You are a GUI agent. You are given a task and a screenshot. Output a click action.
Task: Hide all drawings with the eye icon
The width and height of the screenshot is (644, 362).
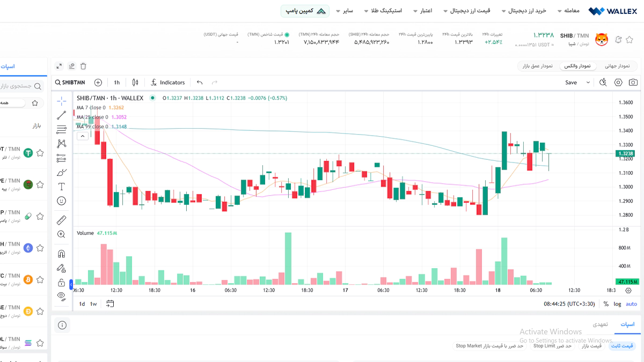pyautogui.click(x=62, y=295)
